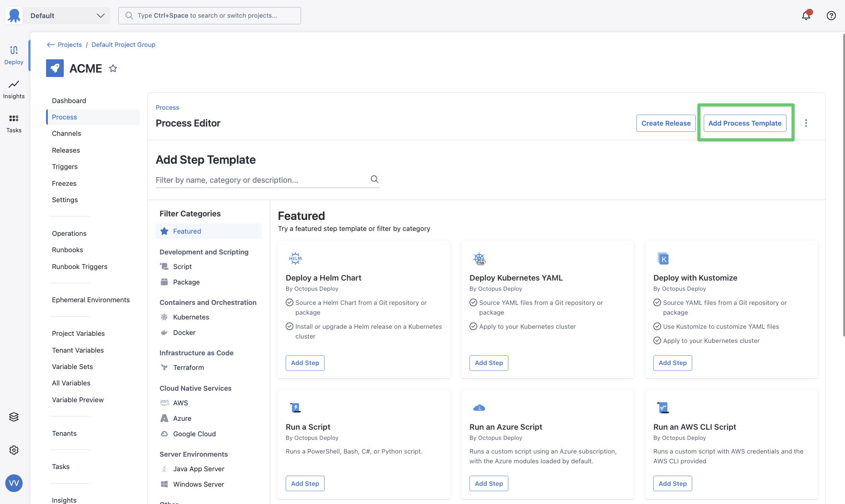Image resolution: width=845 pixels, height=504 pixels.
Task: Click the settings gear in the left sidebar
Action: [14, 450]
